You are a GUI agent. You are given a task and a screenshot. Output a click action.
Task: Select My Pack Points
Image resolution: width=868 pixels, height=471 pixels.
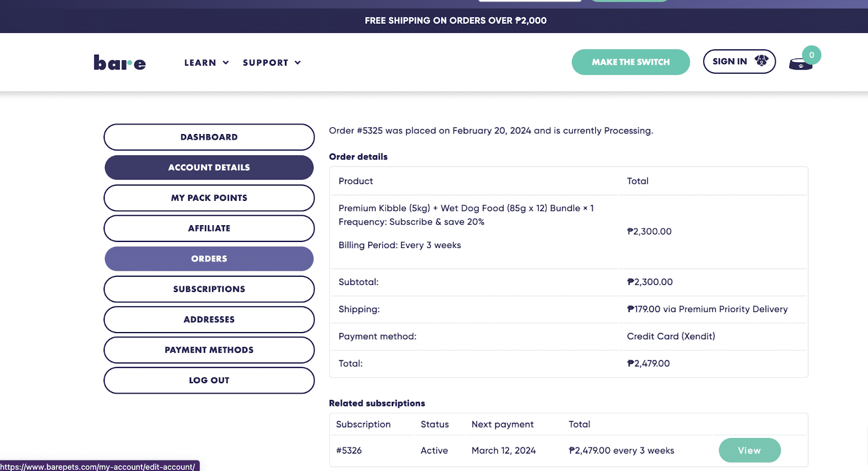209,198
